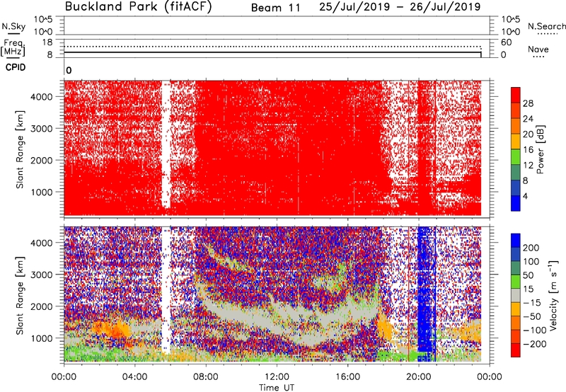Viewport: 566px width, 392px height.
Task: Click the blue top of the Velocity color bar
Action: 516,241
